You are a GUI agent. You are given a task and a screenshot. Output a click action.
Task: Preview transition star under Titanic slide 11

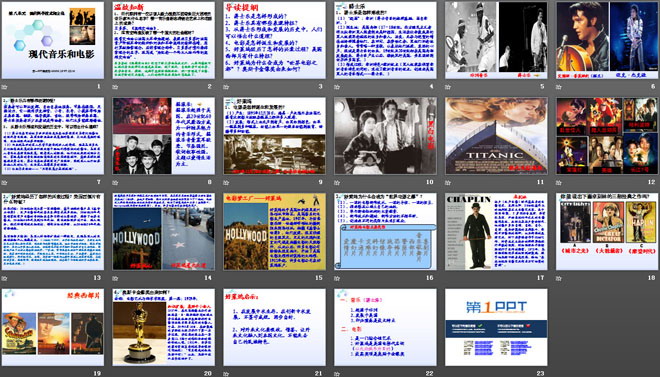[x=448, y=183]
